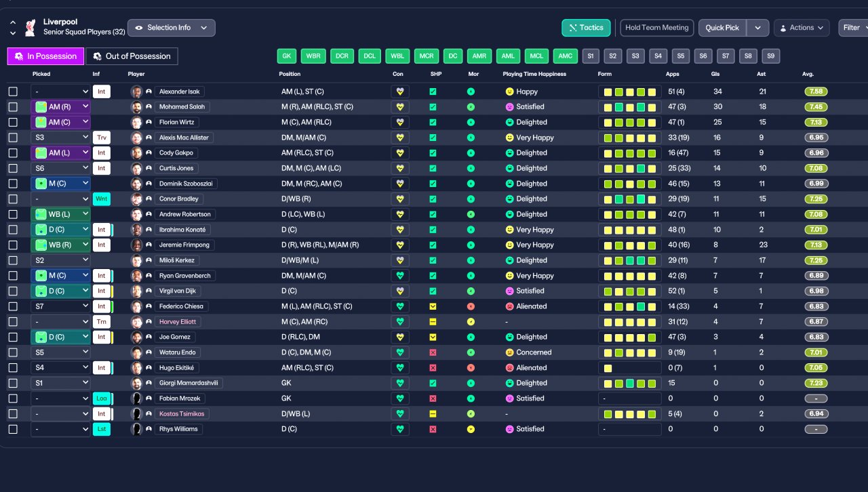Click Wataru Endo's red sharpness cross icon

433,352
